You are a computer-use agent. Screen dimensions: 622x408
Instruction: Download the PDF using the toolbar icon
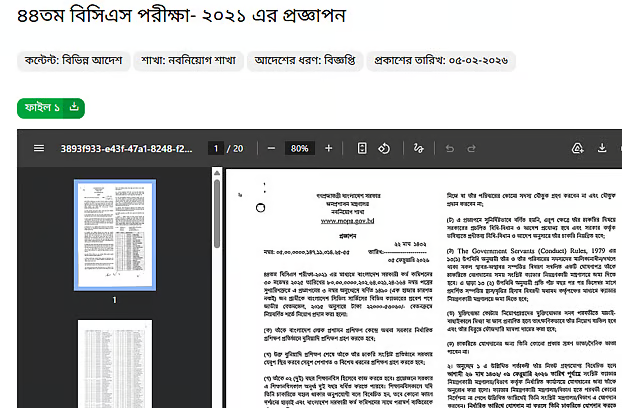603,148
